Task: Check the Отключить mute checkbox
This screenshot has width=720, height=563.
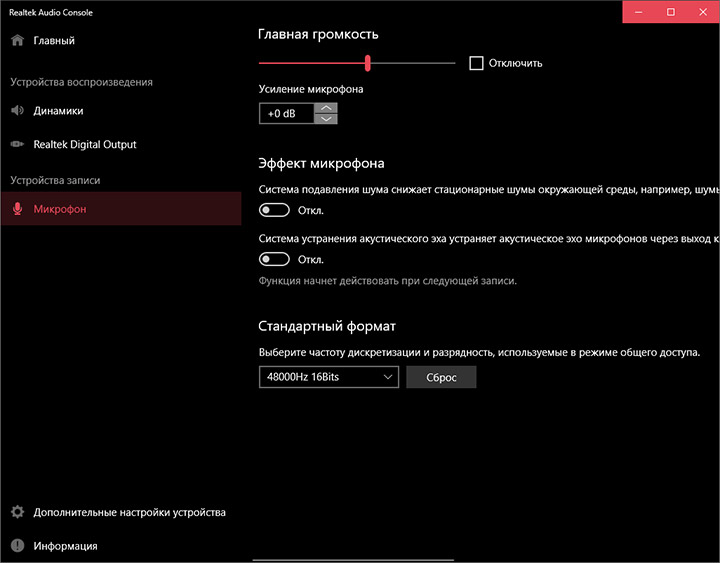Action: point(476,63)
